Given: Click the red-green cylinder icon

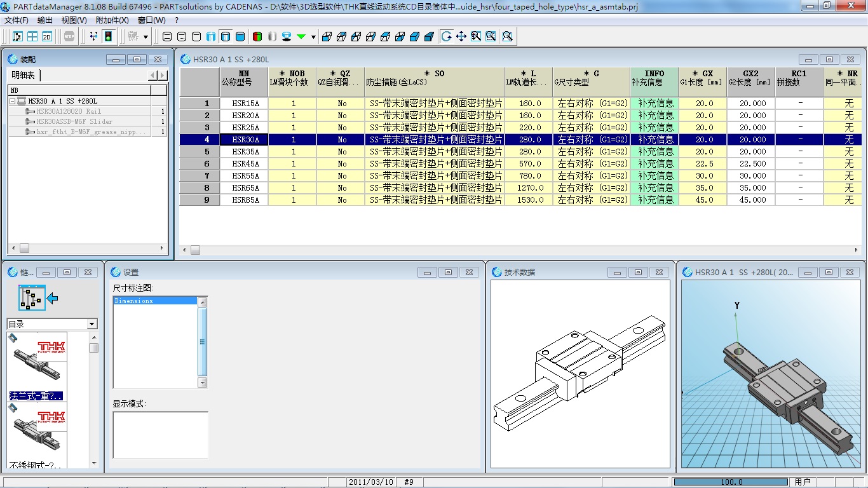Looking at the screenshot, I should pyautogui.click(x=257, y=37).
